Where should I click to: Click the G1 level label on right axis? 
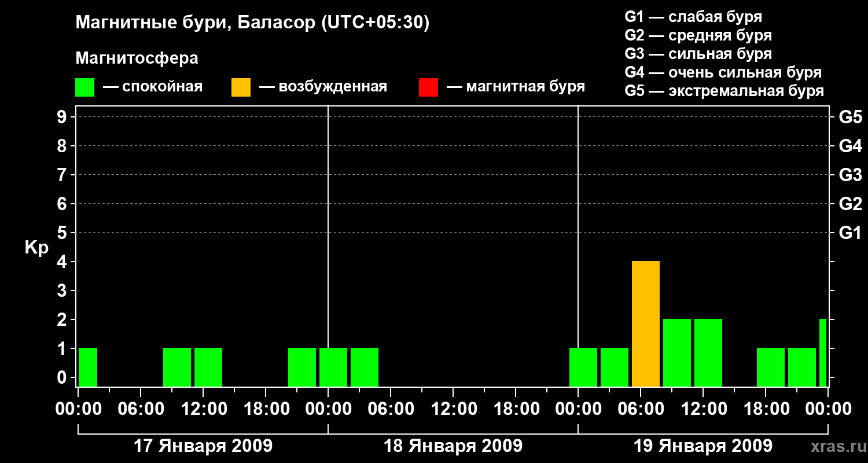tap(850, 233)
